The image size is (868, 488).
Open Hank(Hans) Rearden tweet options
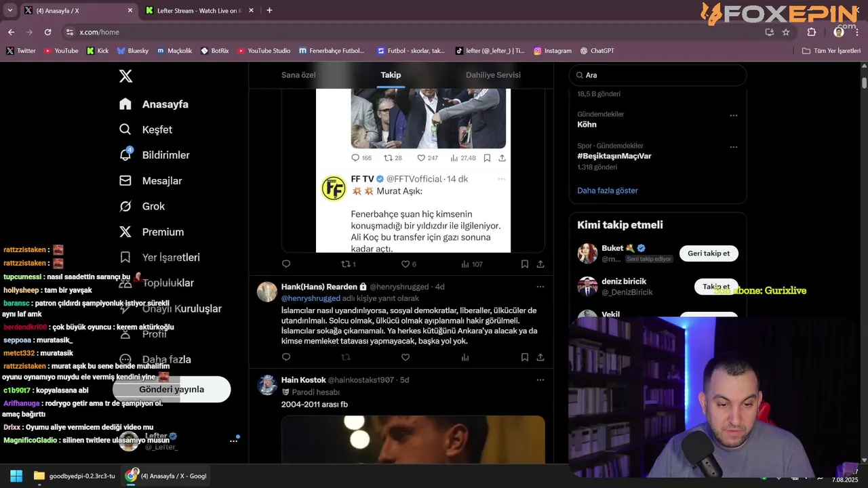coord(540,287)
